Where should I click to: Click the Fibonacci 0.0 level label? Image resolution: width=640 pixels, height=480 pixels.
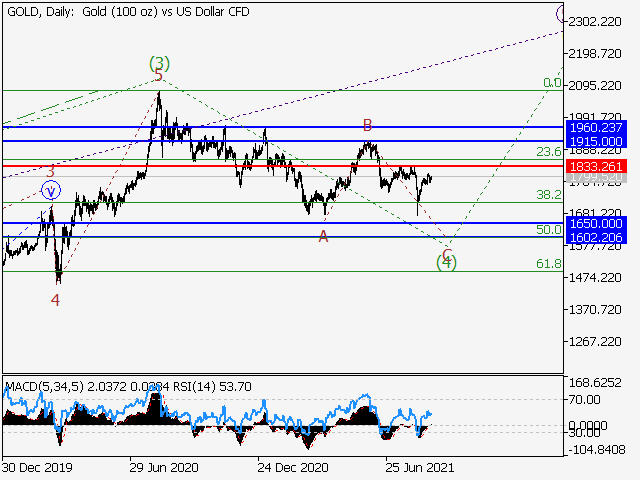552,83
